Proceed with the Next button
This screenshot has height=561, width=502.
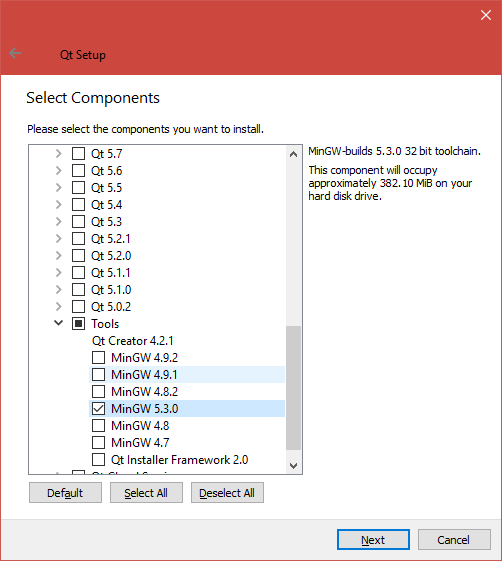[373, 540]
